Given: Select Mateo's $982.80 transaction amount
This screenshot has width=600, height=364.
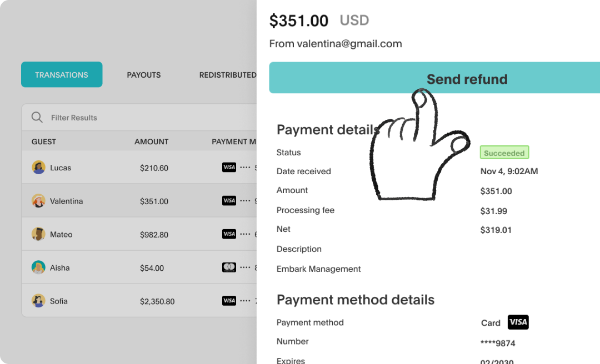Looking at the screenshot, I should pos(154,235).
